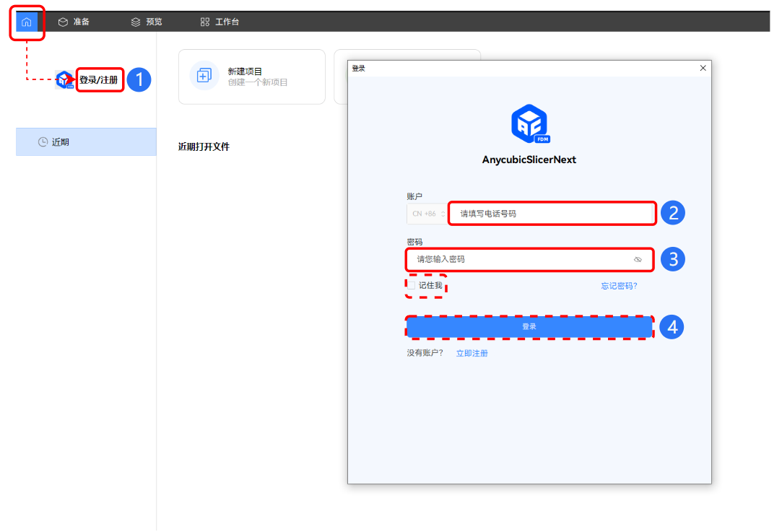Screen dimensions: 782x532
Task: Focus the password input field
Action: coord(530,259)
